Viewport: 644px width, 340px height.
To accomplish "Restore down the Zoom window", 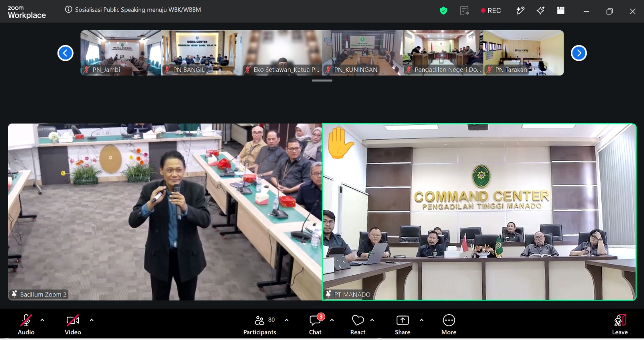I will pyautogui.click(x=609, y=11).
